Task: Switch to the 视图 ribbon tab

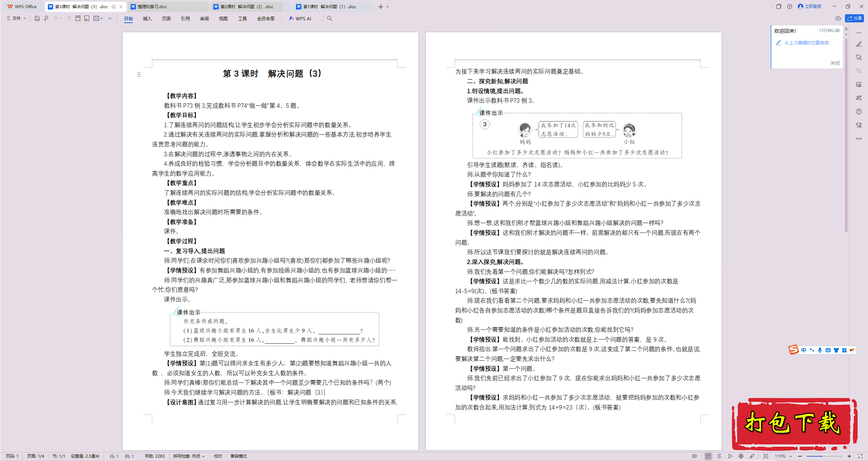Action: coord(223,19)
